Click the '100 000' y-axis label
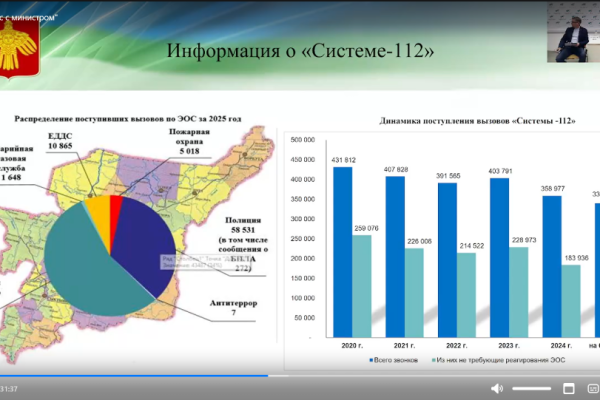The width and height of the screenshot is (600, 400). click(303, 298)
